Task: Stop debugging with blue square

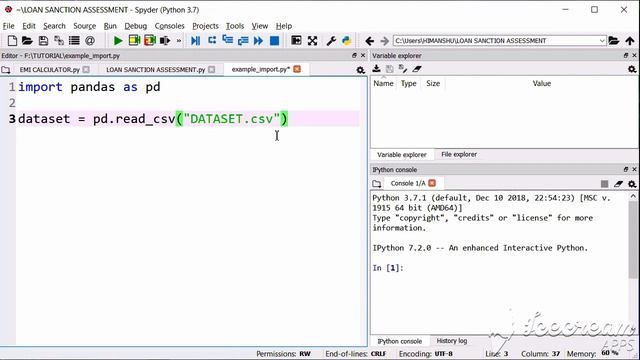Action: (x=275, y=40)
